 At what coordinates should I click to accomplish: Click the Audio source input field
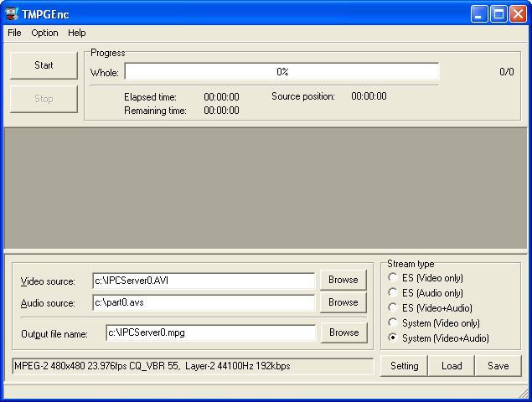pyautogui.click(x=204, y=302)
